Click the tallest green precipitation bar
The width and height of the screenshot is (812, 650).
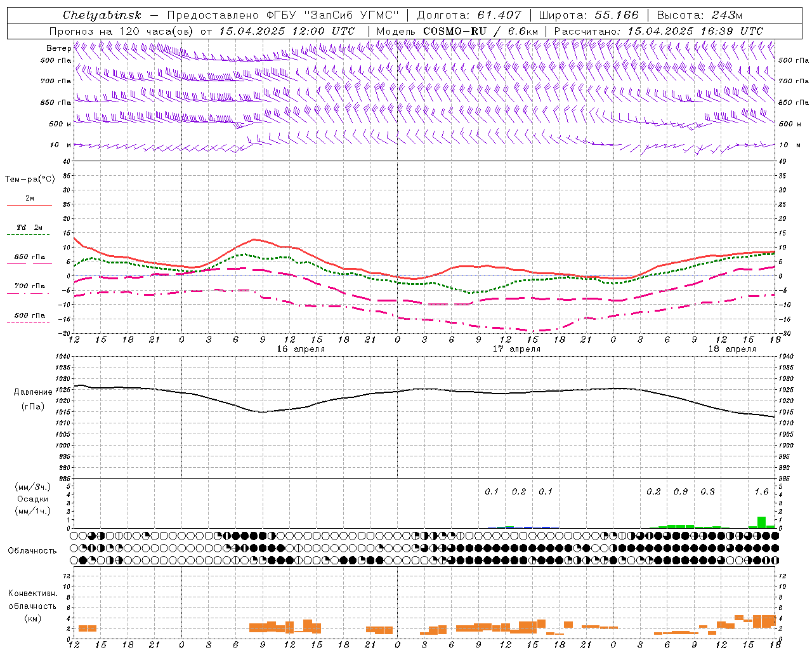pos(761,522)
